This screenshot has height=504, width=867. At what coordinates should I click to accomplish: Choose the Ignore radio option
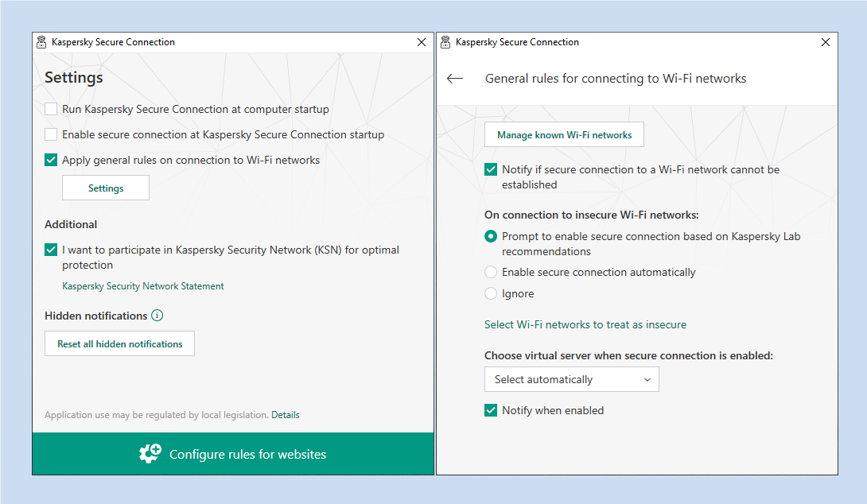(491, 293)
